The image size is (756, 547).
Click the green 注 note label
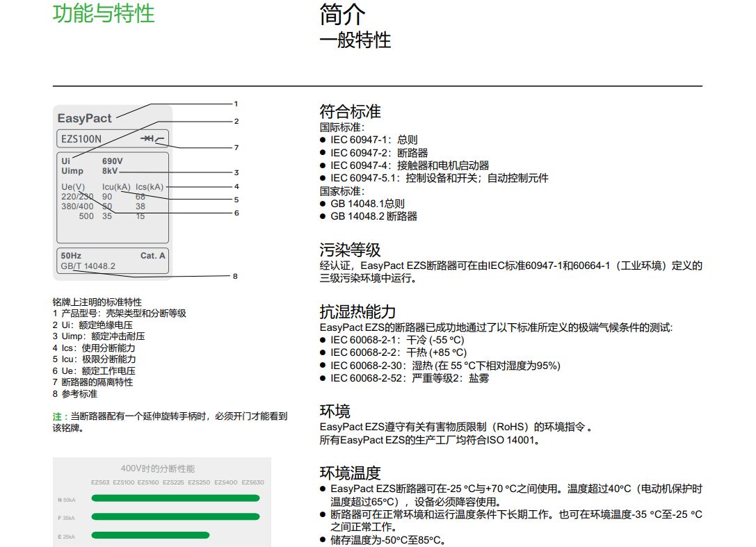[59, 416]
